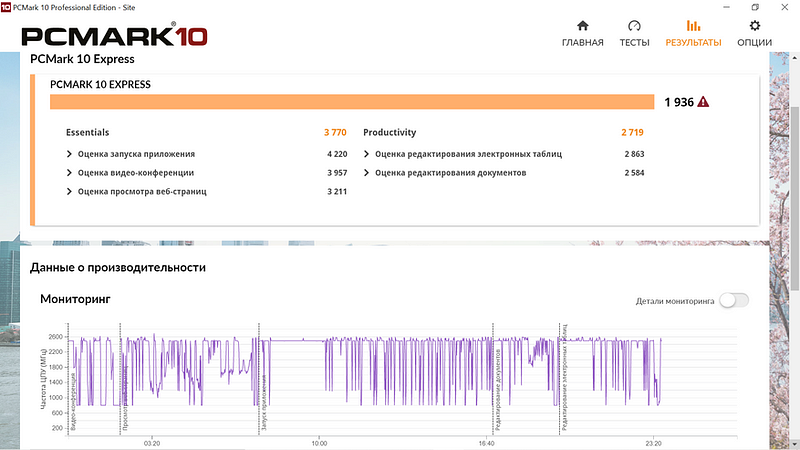Click the Данные о производительности heading

(118, 267)
